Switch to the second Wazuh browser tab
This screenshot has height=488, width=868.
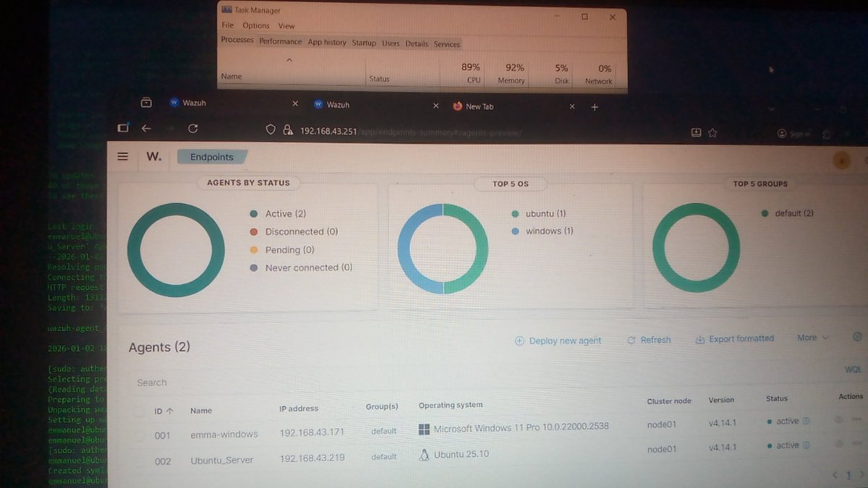373,105
